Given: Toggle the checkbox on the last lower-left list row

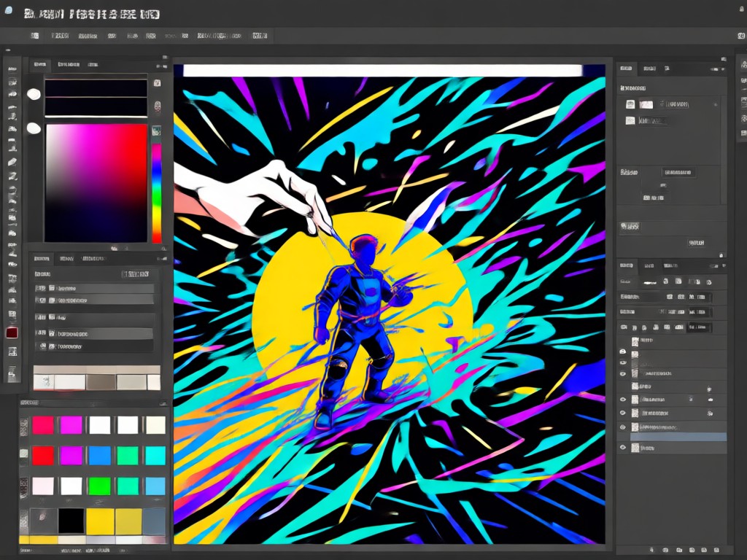Looking at the screenshot, I should (x=52, y=346).
